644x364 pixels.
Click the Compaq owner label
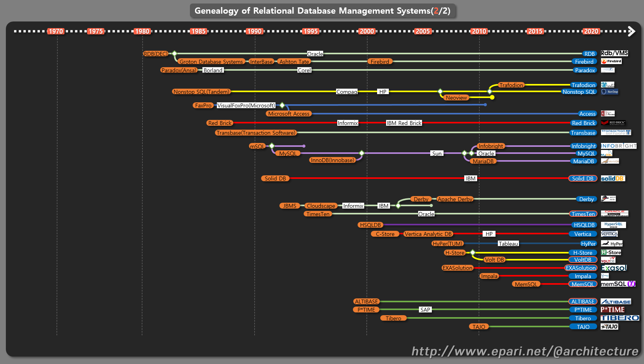pyautogui.click(x=347, y=92)
